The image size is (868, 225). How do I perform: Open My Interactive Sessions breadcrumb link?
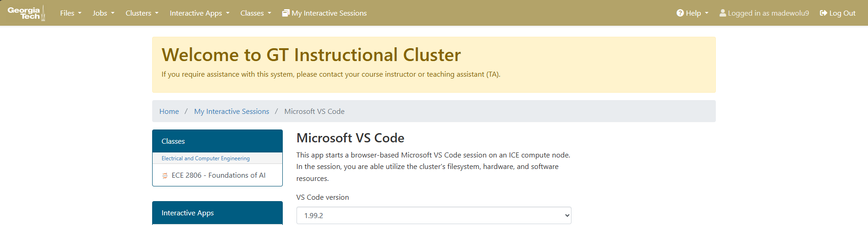(x=231, y=111)
